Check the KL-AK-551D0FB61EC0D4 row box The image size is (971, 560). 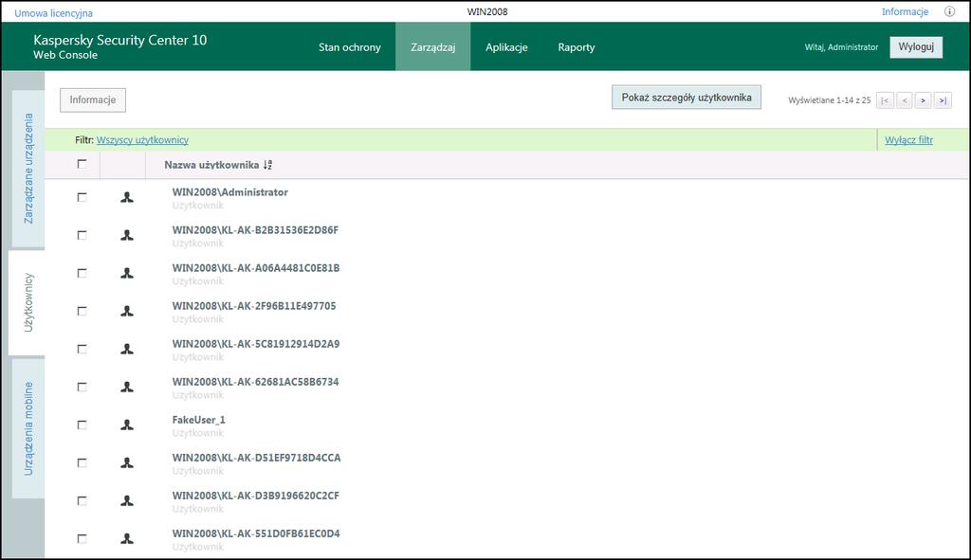tap(82, 539)
